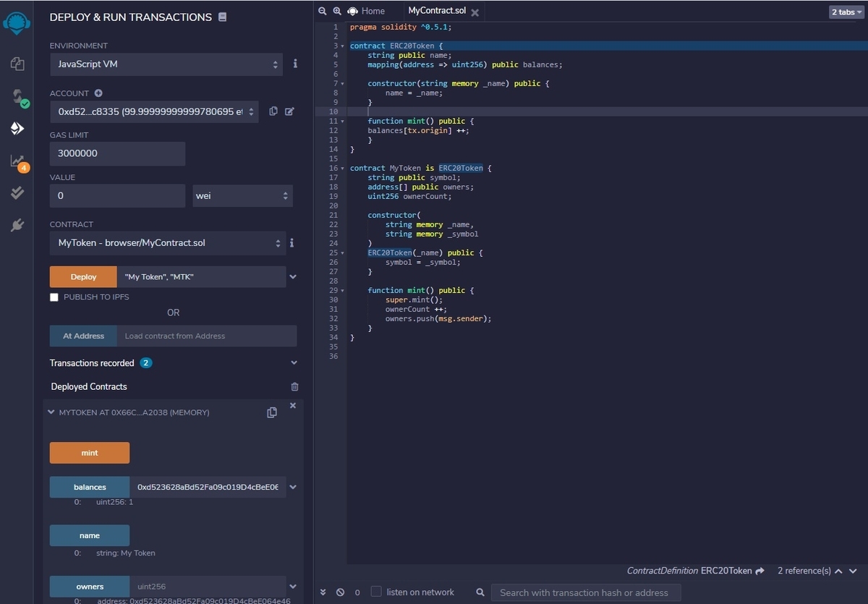Go to previous reference arrow
This screenshot has width=868, height=604.
point(839,571)
